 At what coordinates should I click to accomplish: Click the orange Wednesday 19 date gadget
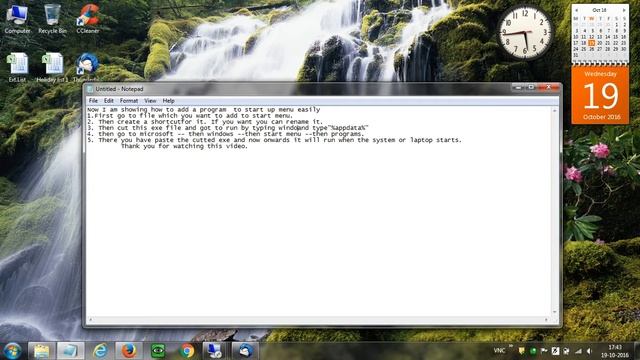(x=600, y=96)
